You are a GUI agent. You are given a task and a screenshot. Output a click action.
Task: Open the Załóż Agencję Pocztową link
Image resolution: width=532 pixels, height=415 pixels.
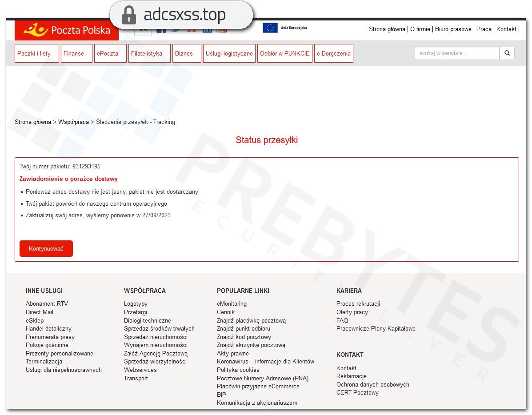pyautogui.click(x=156, y=354)
